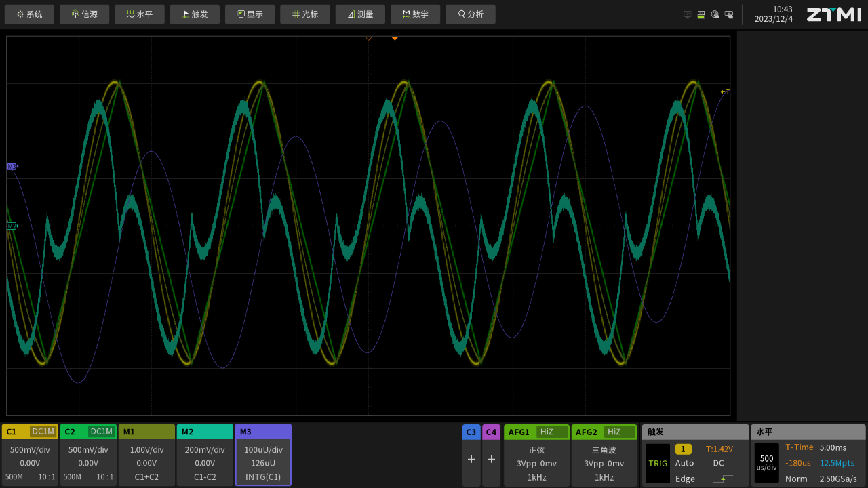Click the 500 us/div timebase field
868x488 pixels.
pyautogui.click(x=766, y=462)
